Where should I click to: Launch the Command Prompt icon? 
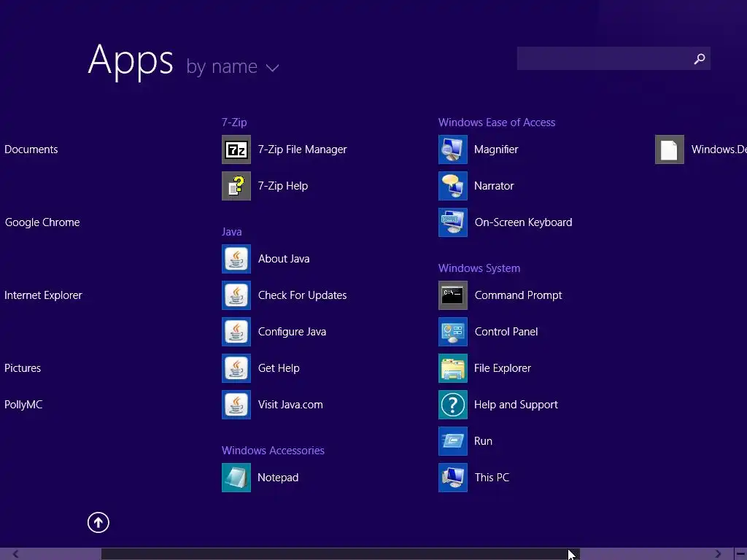pos(453,295)
